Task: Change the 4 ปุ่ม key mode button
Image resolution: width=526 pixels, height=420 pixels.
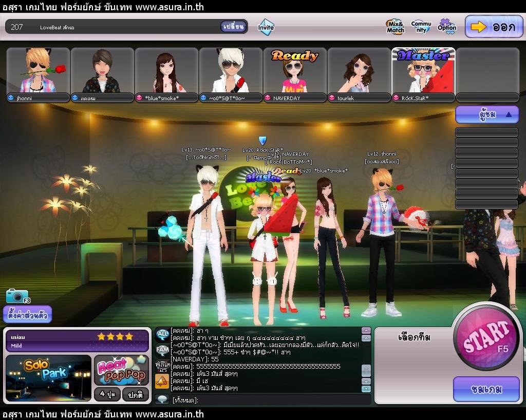Action: [107, 394]
